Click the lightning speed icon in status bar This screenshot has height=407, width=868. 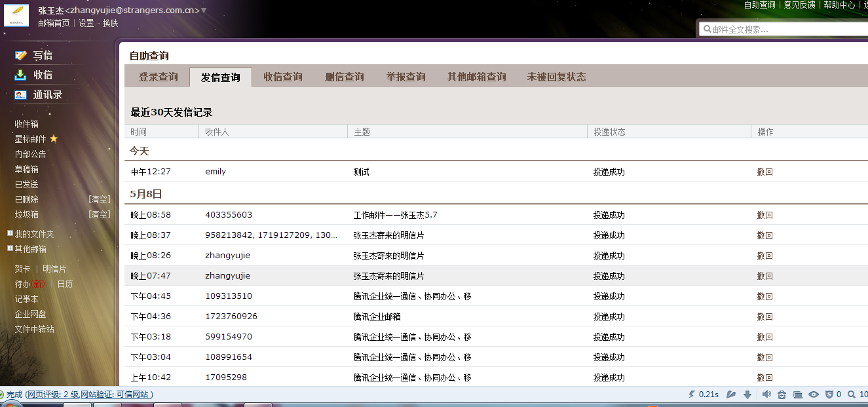coord(692,395)
